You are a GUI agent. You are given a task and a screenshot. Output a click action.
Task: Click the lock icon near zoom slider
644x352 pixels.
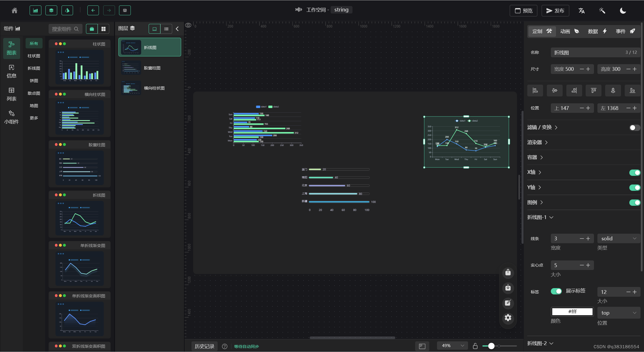click(x=475, y=346)
